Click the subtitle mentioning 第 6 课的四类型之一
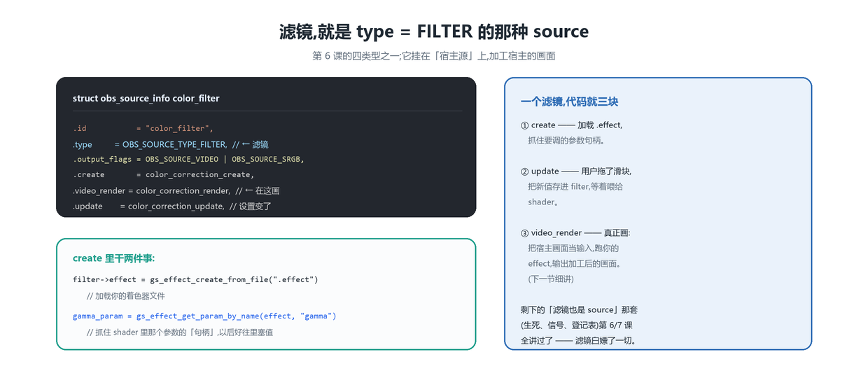868x378 pixels. (x=434, y=56)
